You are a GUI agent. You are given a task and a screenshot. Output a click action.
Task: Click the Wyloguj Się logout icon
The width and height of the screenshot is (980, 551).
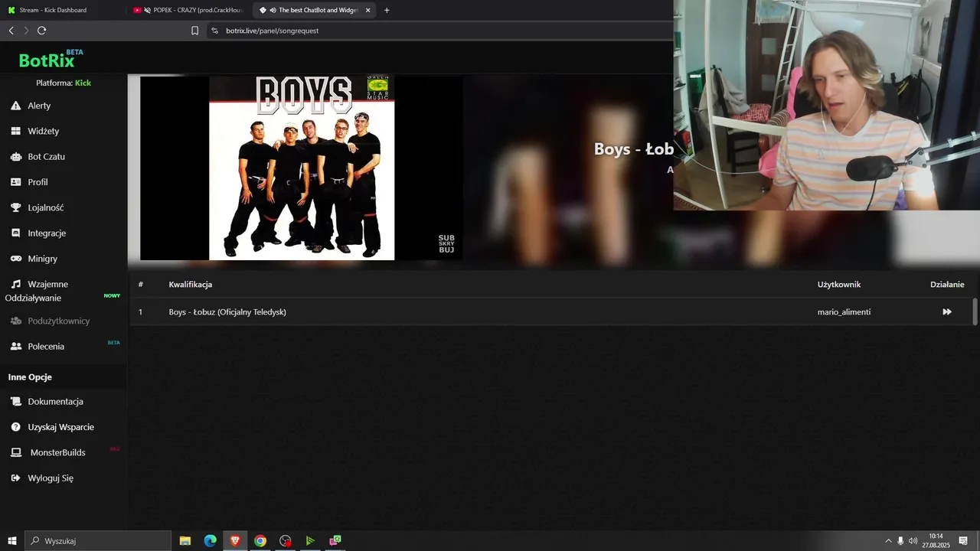[15, 478]
